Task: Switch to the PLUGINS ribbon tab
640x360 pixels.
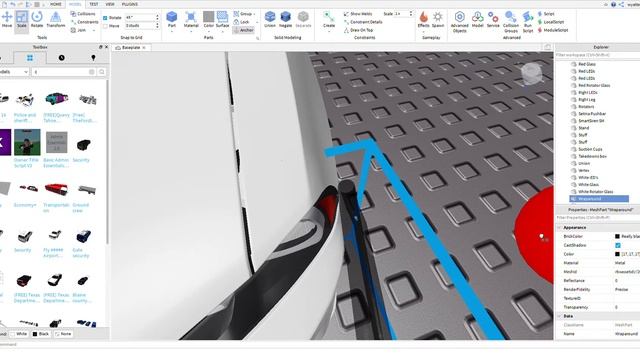Action: (130, 4)
